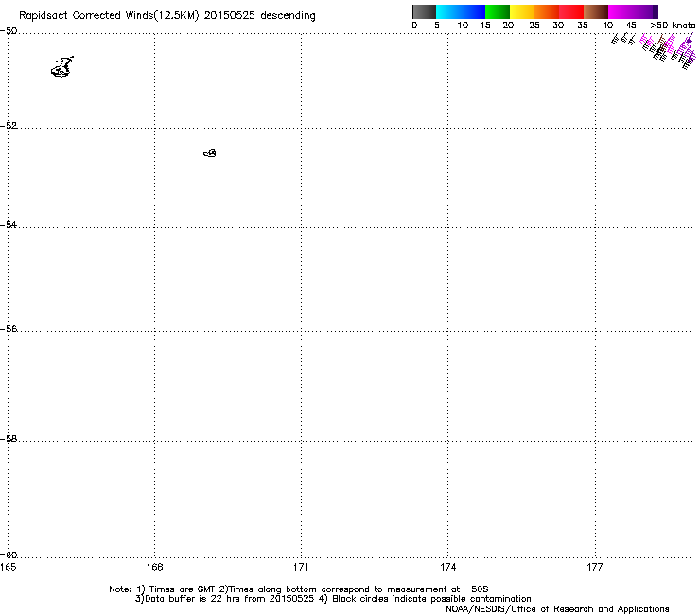Screen dimensions: 700x615
Task: Pick the green 15-20 knots legend segment
Action: pyautogui.click(x=498, y=11)
